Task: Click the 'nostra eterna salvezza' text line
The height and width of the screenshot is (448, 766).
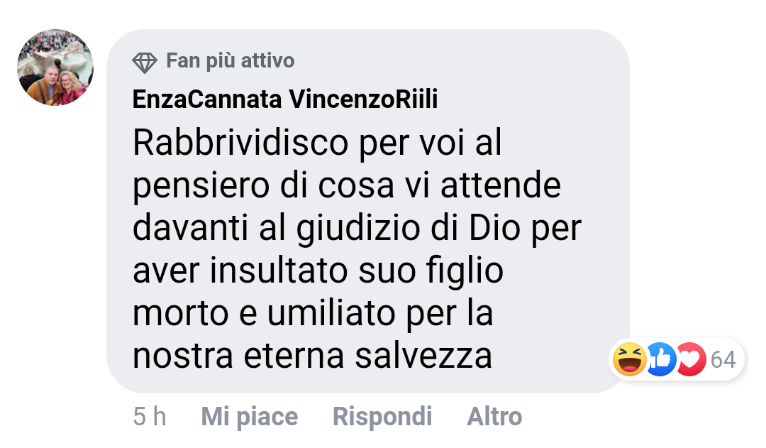Action: 312,356
